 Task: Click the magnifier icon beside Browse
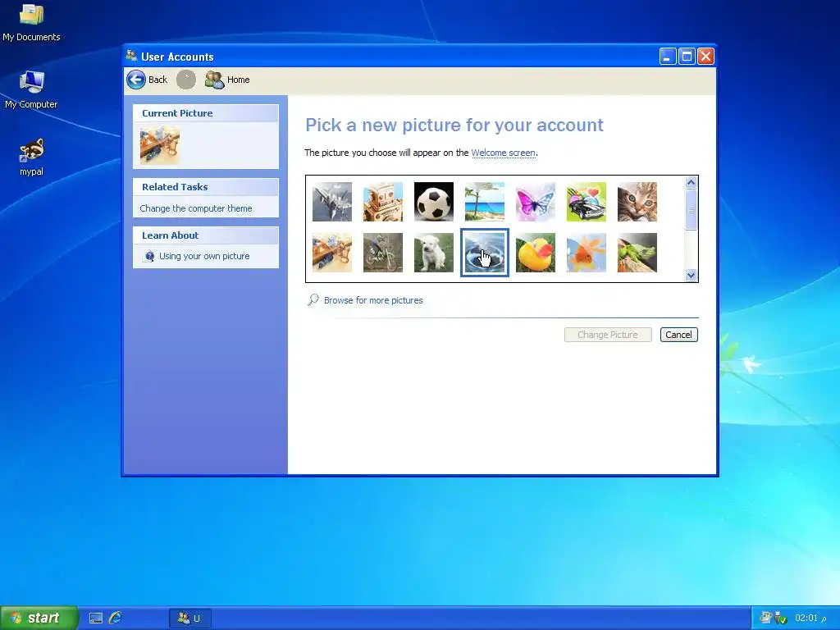pyautogui.click(x=313, y=300)
